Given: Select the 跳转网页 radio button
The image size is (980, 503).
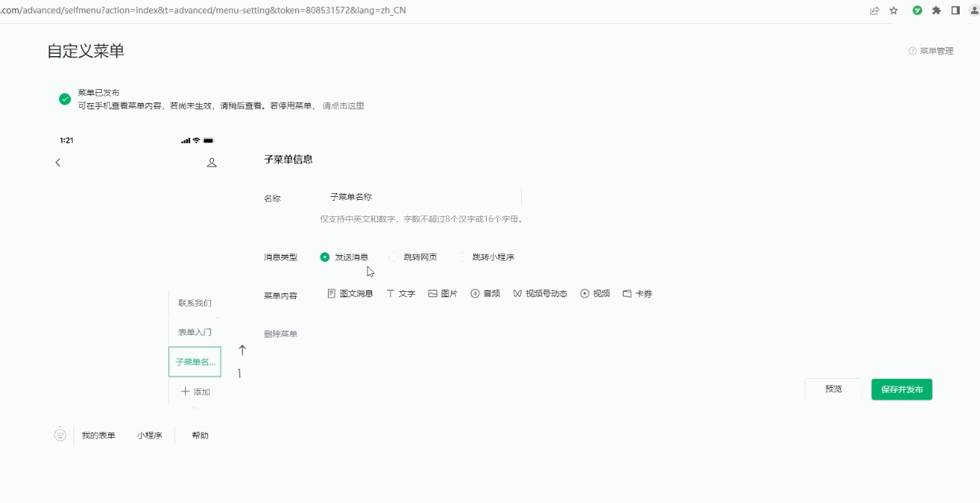Looking at the screenshot, I should [394, 257].
